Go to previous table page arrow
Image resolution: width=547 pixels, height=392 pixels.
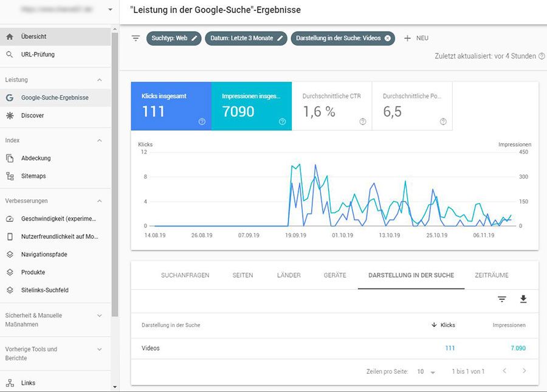pyautogui.click(x=504, y=371)
